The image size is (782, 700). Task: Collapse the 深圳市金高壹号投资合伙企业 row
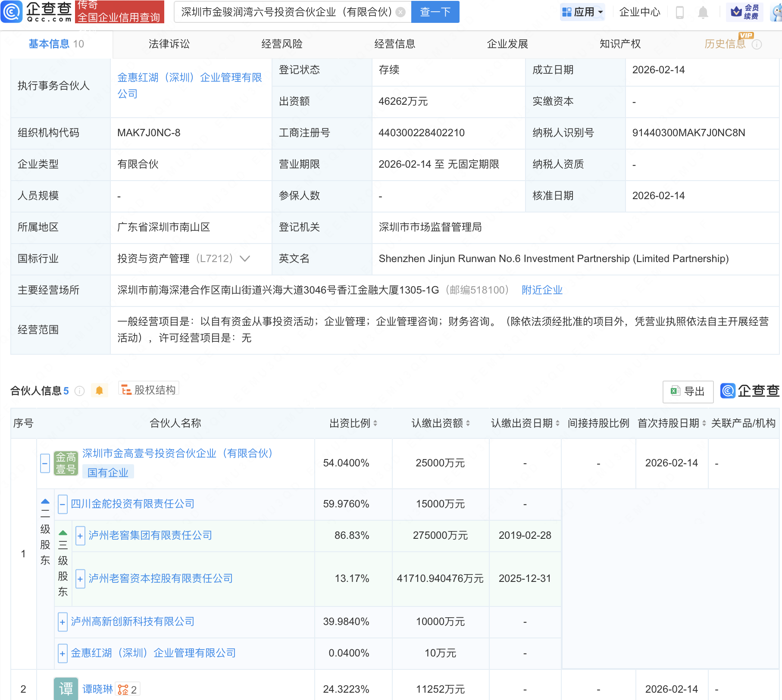pyautogui.click(x=45, y=463)
